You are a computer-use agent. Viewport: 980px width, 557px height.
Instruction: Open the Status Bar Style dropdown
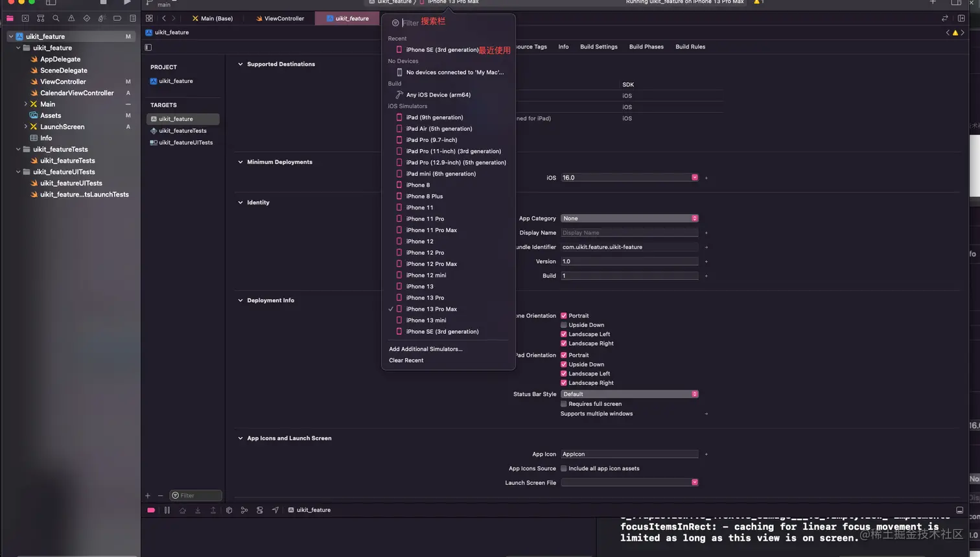(629, 394)
